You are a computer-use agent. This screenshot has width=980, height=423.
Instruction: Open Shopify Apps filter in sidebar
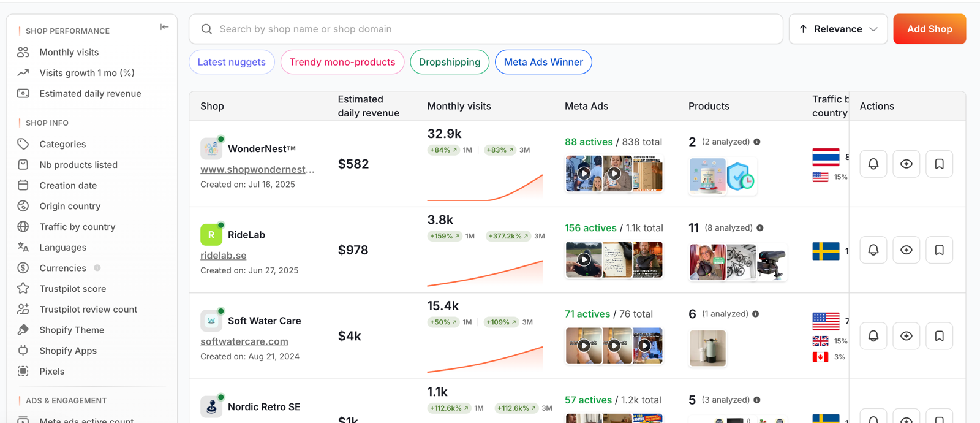coord(68,351)
